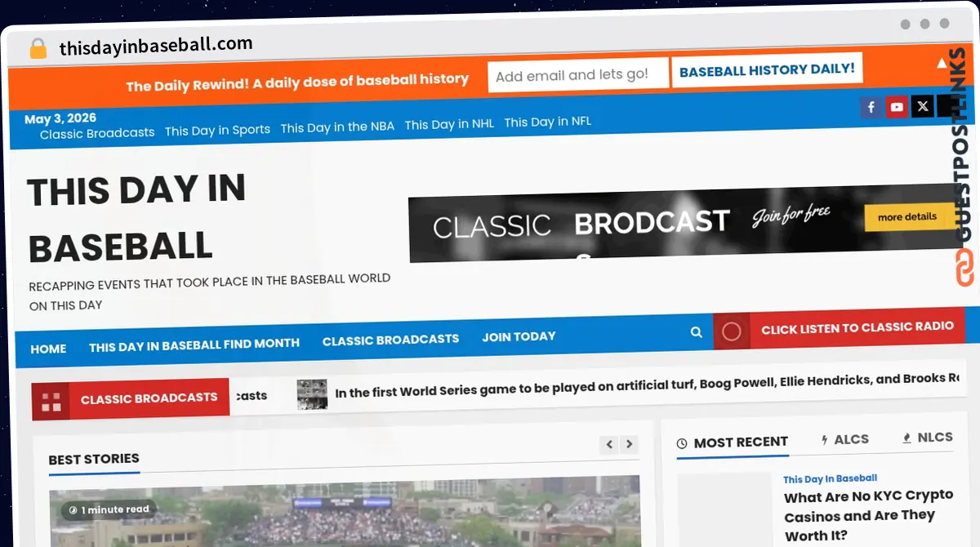
Task: Click the Baseball History Daily! button
Action: [x=767, y=70]
